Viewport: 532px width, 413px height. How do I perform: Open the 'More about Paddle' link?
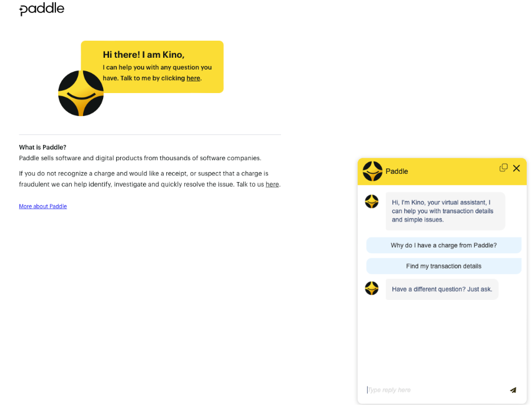coord(43,206)
